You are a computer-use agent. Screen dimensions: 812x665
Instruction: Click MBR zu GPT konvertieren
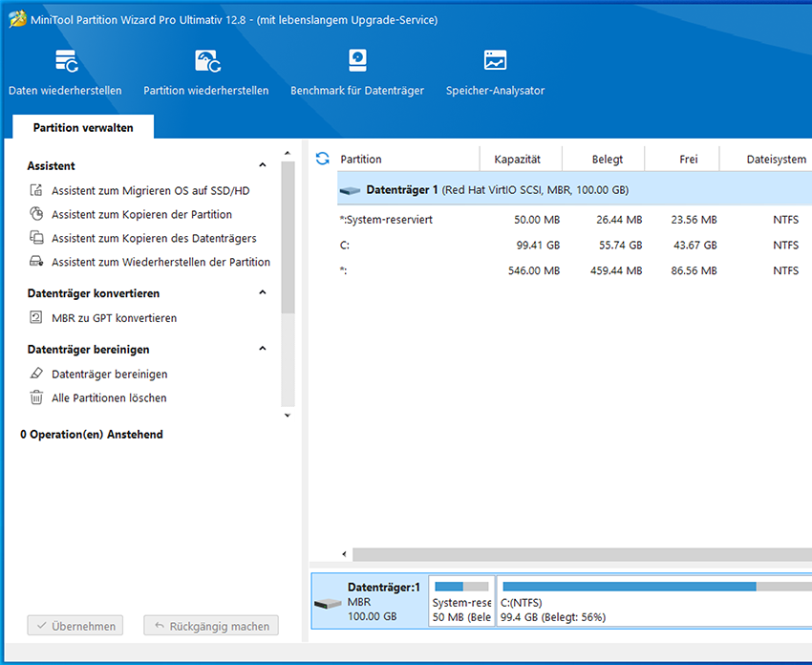point(114,318)
